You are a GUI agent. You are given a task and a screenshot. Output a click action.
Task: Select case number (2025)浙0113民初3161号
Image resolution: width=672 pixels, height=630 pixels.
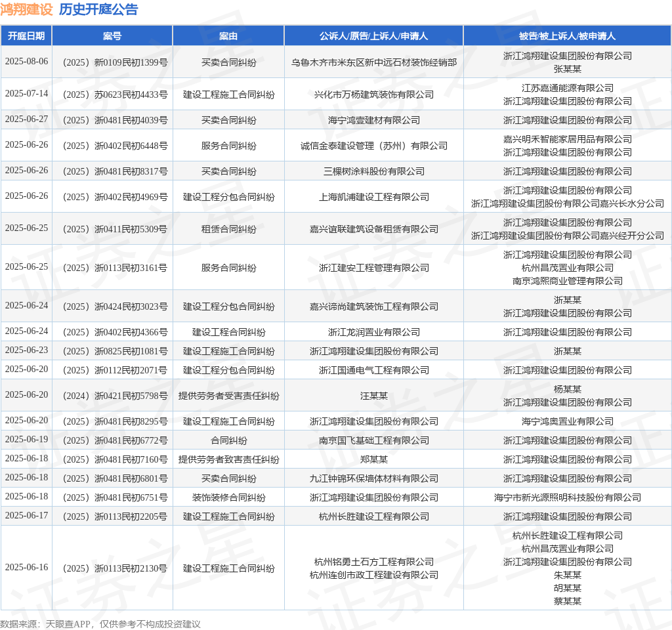pos(115,268)
